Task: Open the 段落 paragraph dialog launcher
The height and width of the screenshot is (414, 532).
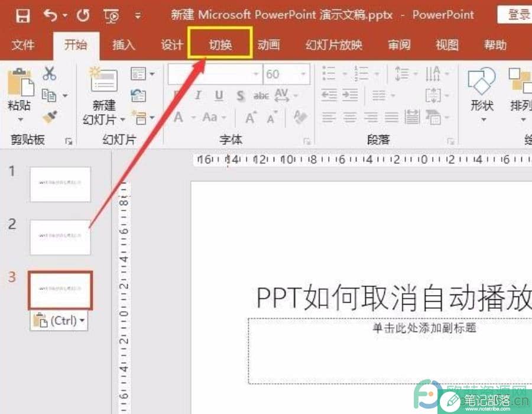Action: (450, 141)
